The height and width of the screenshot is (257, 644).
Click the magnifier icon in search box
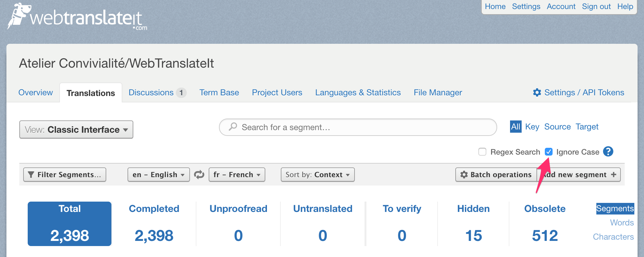click(x=233, y=127)
